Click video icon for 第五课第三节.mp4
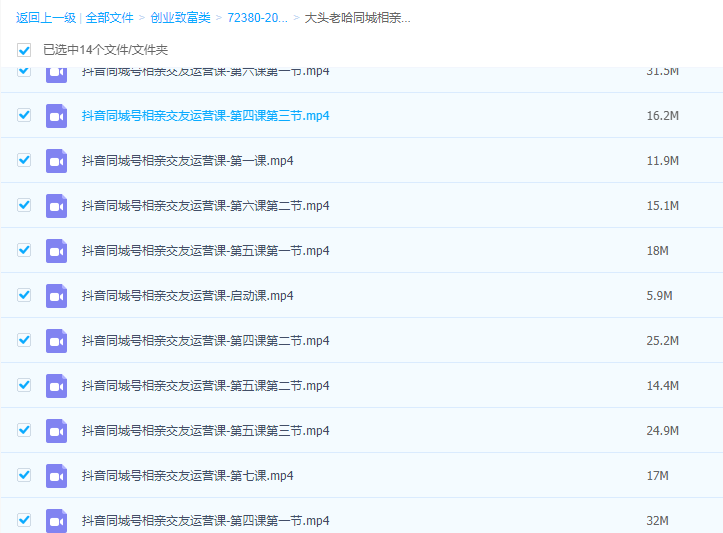The image size is (723, 533). (x=56, y=431)
